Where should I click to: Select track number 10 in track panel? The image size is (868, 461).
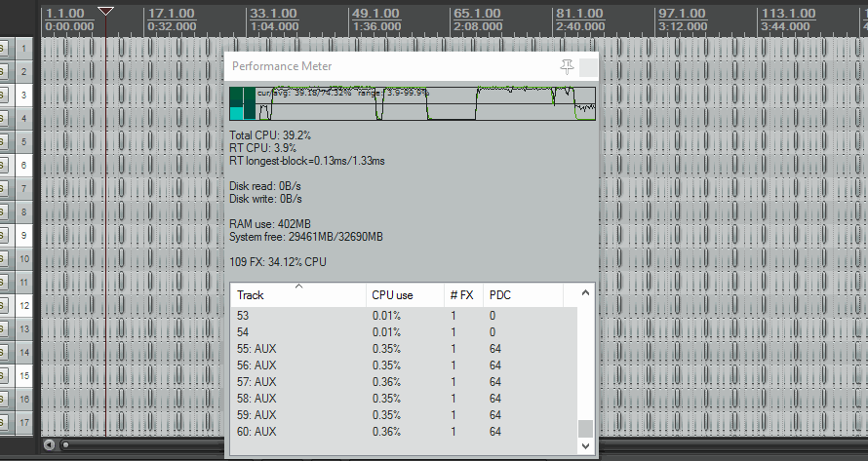point(23,259)
